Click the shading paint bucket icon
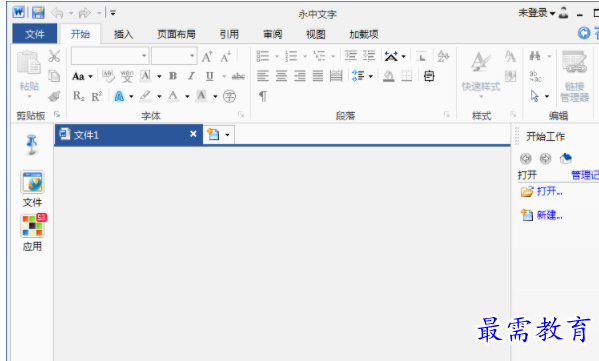This screenshot has width=599, height=361. point(389,76)
